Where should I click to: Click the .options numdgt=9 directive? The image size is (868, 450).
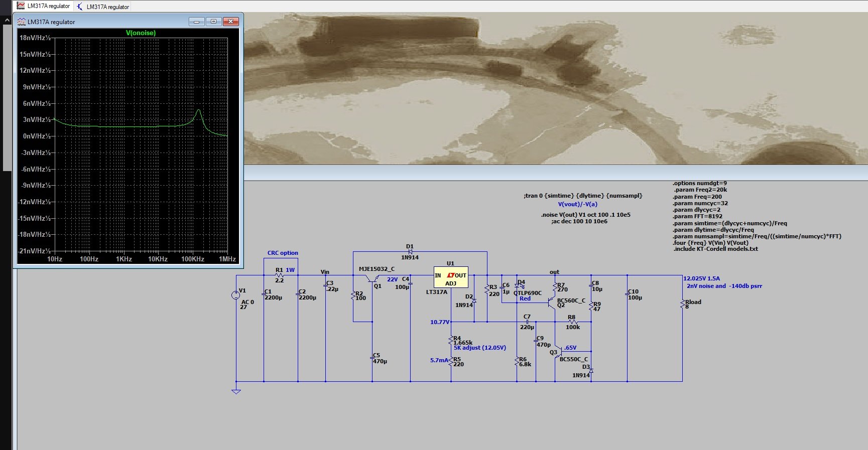click(x=700, y=183)
